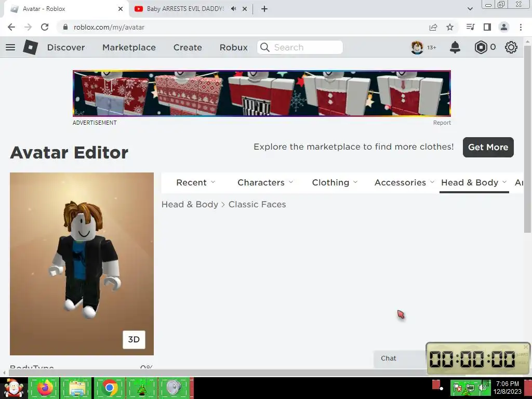Screen dimensions: 532x399
Task: Open the Robux menu item
Action: 233,47
